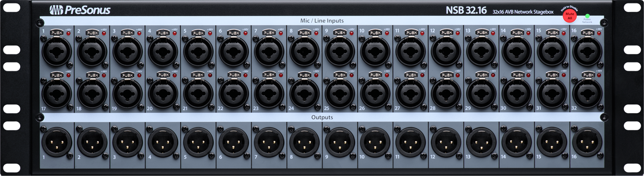This screenshot has height=176, width=644.
Task: Click the green Power Network LED
Action: 587,16
